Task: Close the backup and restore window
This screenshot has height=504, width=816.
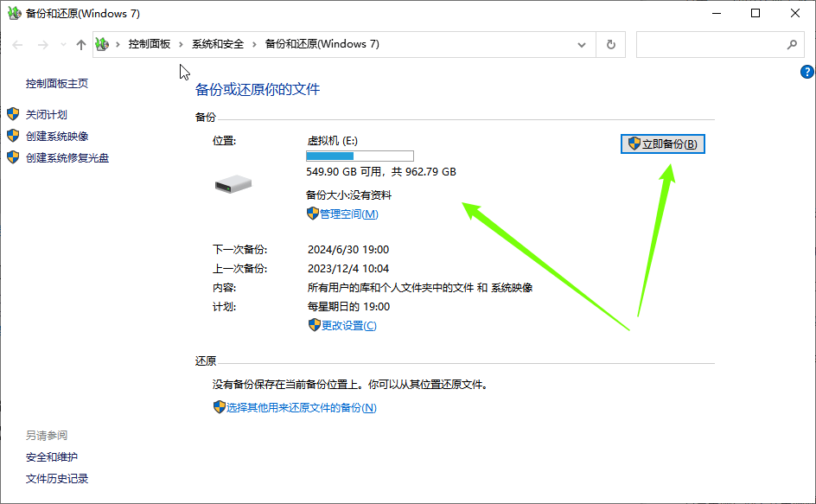Action: pyautogui.click(x=795, y=14)
